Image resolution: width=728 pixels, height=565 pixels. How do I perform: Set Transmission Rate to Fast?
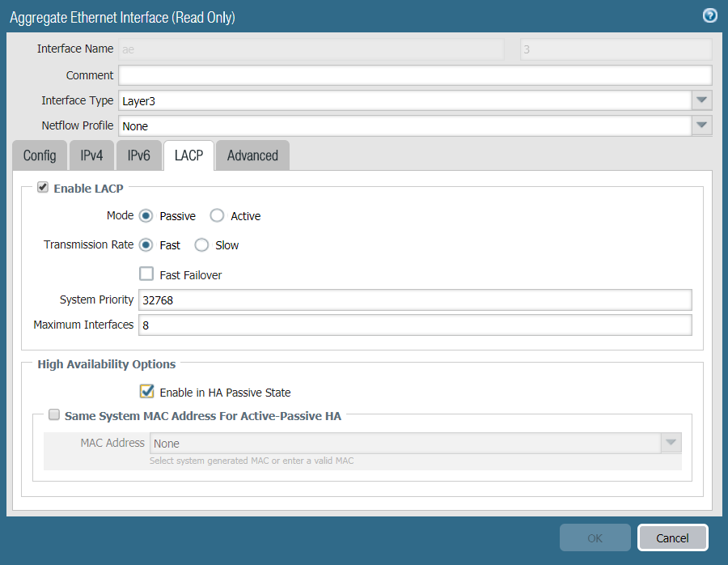[146, 244]
